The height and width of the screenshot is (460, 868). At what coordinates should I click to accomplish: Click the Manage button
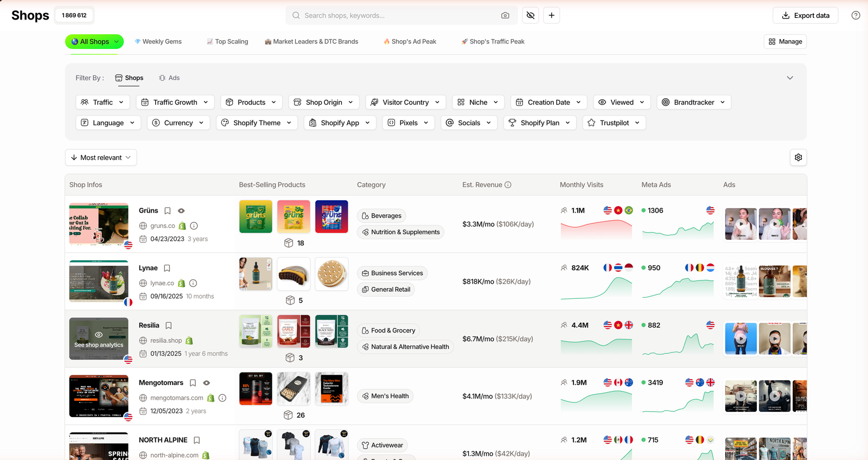(x=786, y=42)
